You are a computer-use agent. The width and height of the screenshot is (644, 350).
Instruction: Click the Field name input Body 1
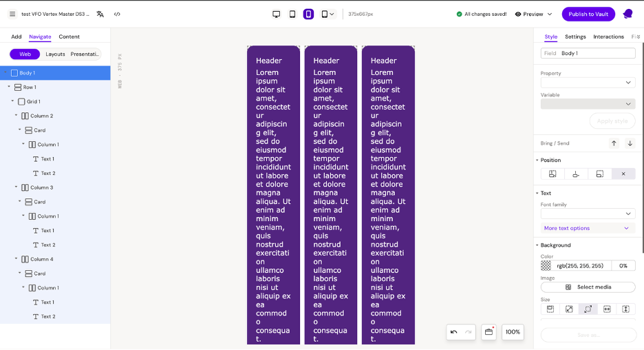[597, 53]
